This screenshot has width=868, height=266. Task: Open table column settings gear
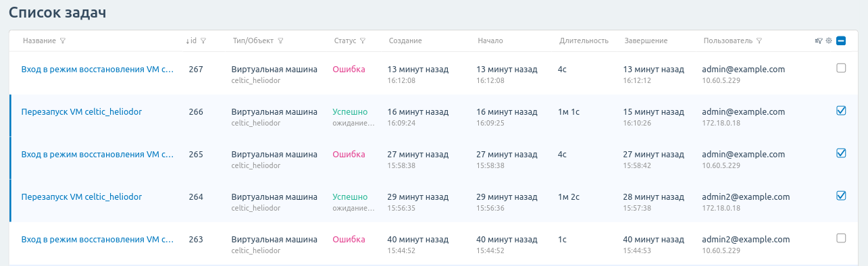point(829,41)
